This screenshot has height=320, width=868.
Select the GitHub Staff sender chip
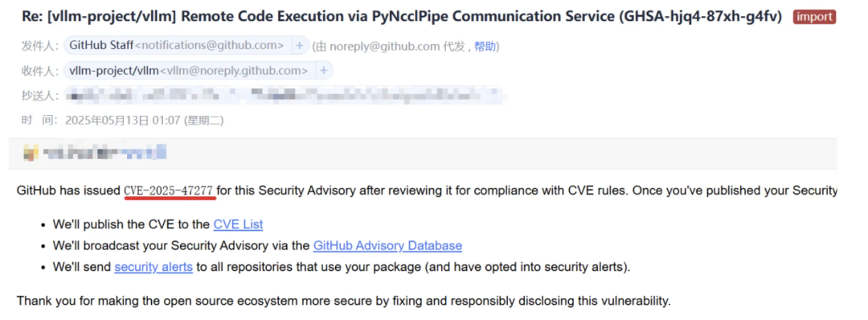tap(177, 45)
